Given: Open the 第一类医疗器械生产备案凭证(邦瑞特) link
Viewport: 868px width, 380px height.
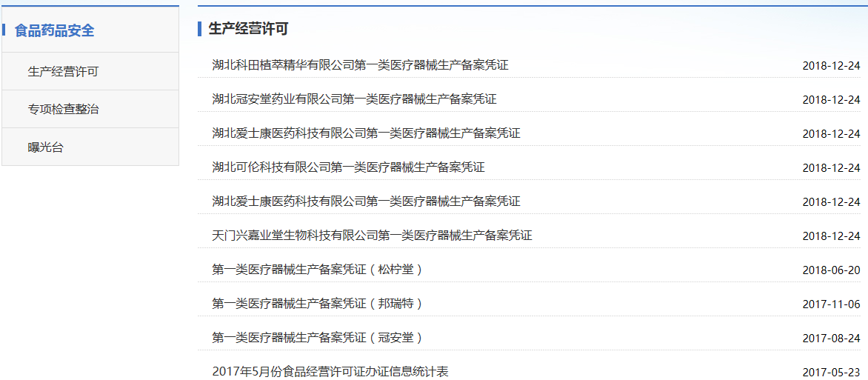Looking at the screenshot, I should click(318, 304).
